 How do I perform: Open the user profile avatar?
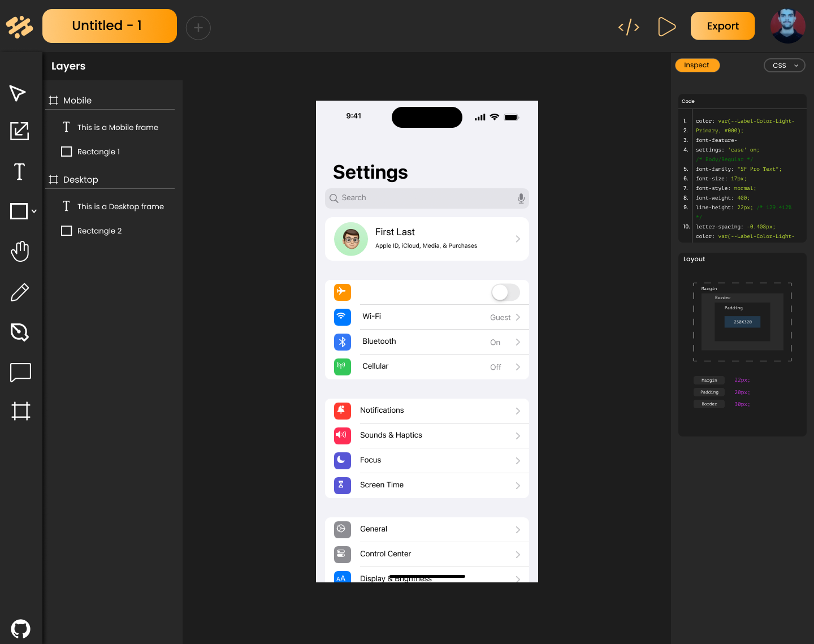coord(788,26)
